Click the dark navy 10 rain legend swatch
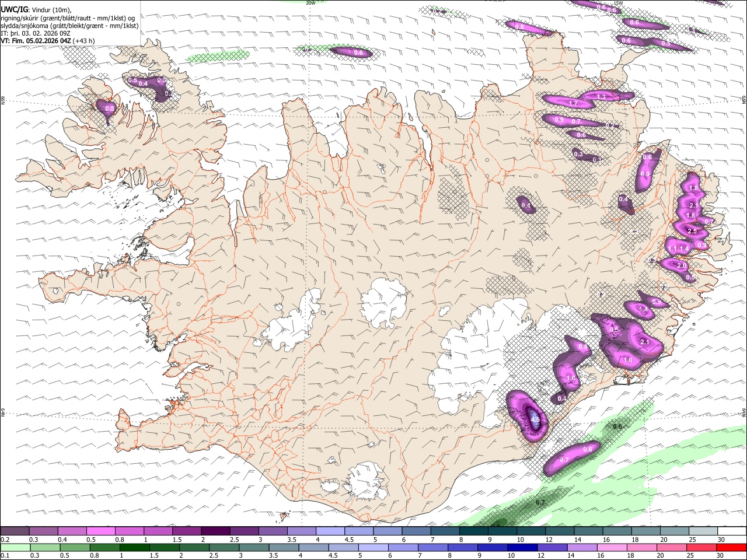Screen dimensions: 747x560 pos(522,547)
